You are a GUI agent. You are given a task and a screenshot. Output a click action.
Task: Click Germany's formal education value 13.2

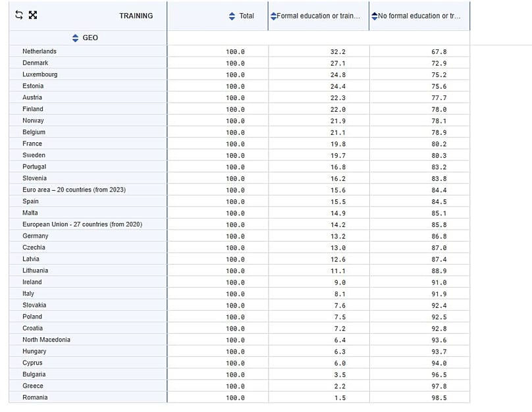(x=338, y=236)
